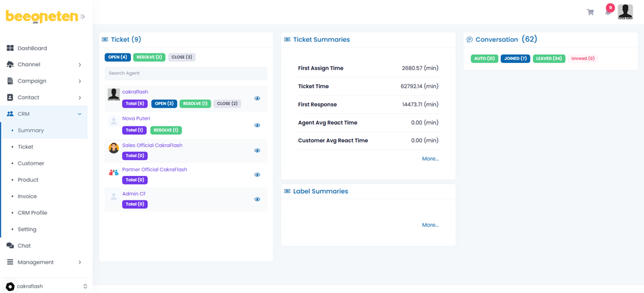Click the Contact icon in sidebar
Screen dimensions: 644x293
pos(10,97)
